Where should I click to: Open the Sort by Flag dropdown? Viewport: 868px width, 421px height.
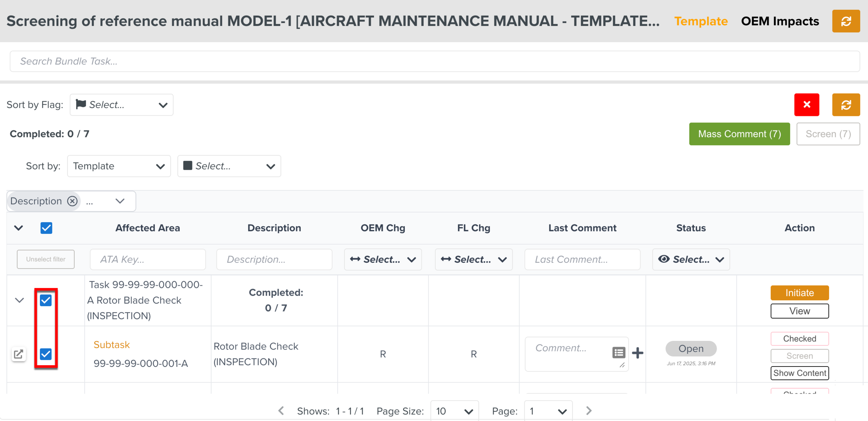point(122,105)
